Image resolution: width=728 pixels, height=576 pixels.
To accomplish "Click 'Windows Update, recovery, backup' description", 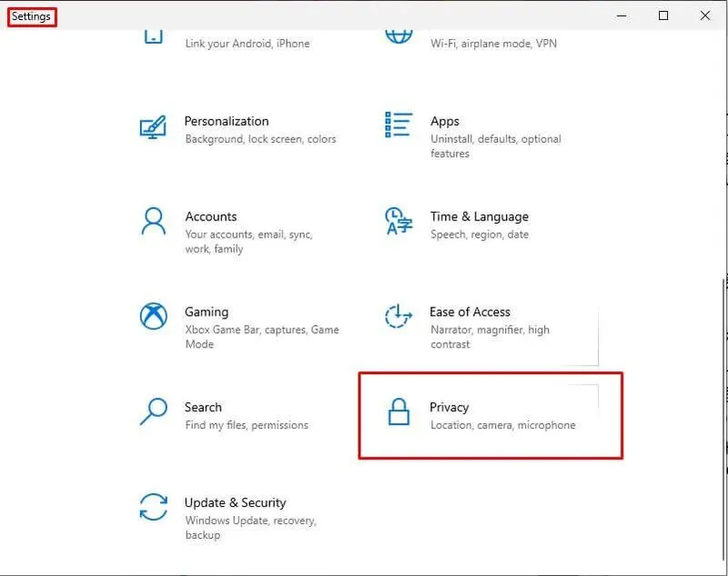I will 251,527.
